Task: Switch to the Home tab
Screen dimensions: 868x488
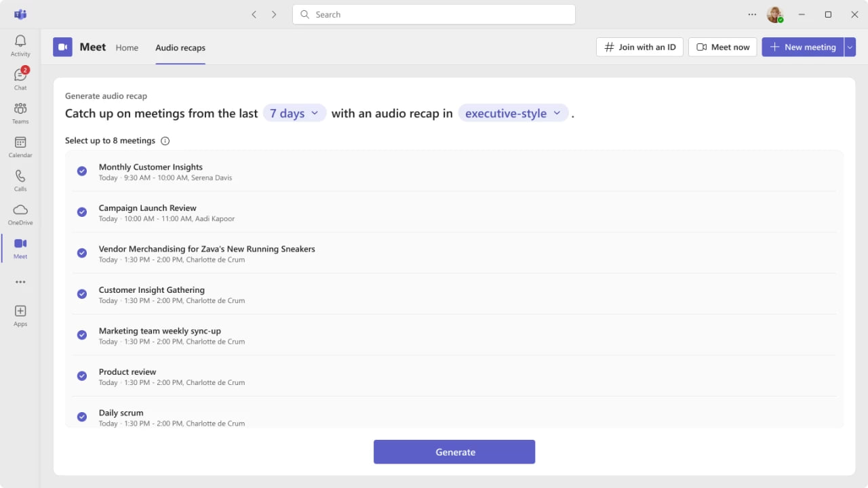Action: [127, 47]
